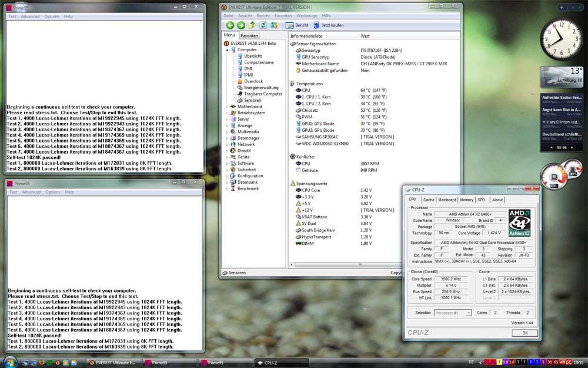
Task: Click the EVEREST Ultimate taskbar button
Action: pos(113,362)
